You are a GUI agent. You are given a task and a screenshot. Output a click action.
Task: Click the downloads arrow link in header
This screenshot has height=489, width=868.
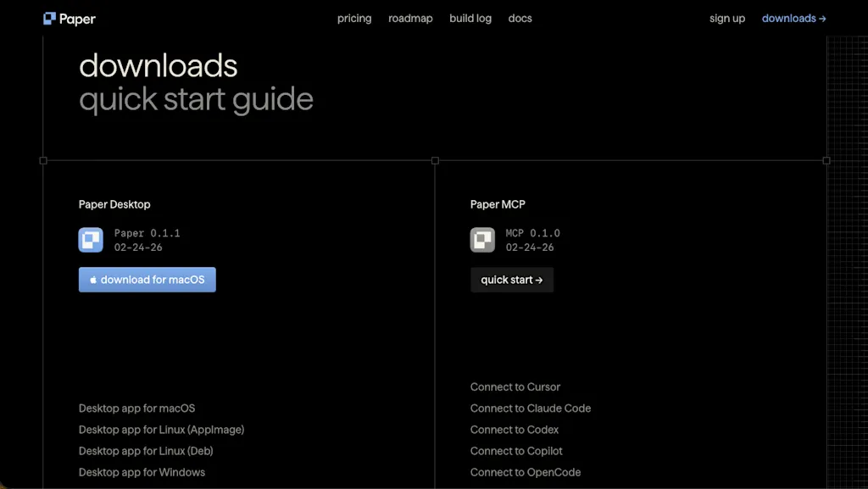pos(793,19)
